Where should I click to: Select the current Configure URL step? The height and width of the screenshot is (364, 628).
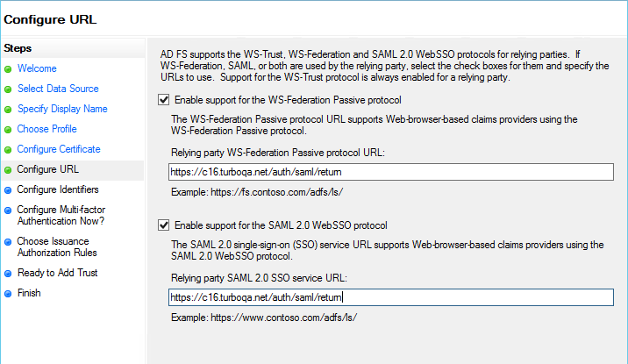pyautogui.click(x=47, y=169)
